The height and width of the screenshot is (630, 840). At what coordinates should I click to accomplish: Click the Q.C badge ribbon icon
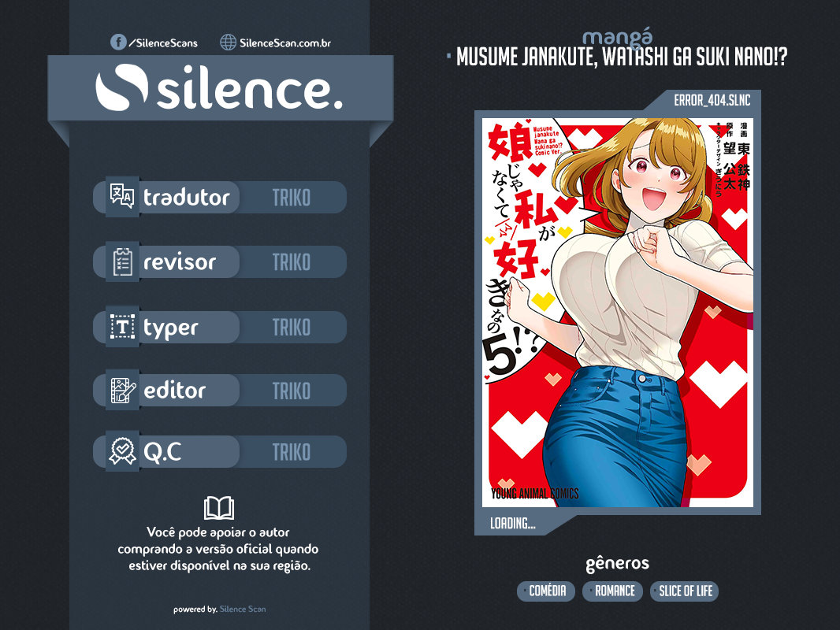tap(122, 451)
